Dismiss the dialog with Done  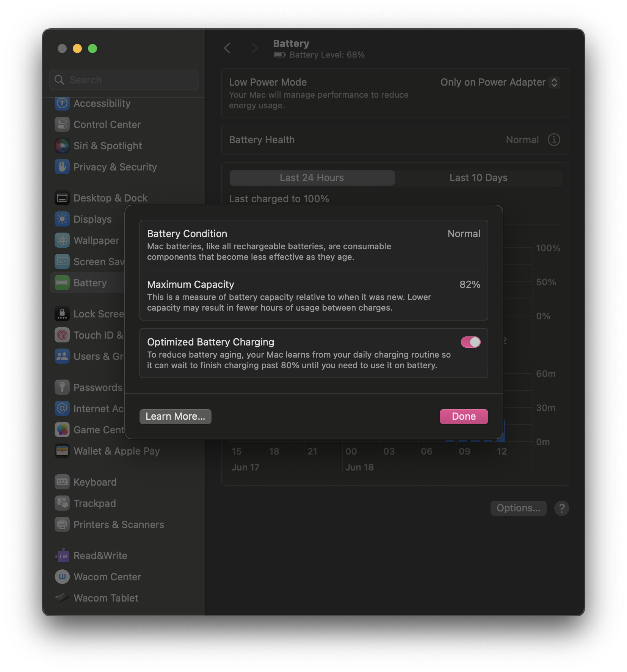463,416
